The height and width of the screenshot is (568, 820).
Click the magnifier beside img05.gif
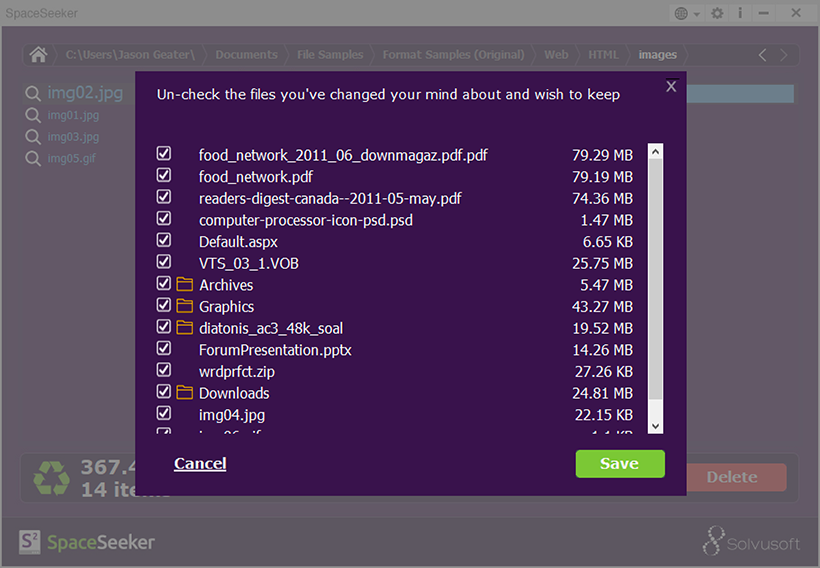(x=33, y=158)
